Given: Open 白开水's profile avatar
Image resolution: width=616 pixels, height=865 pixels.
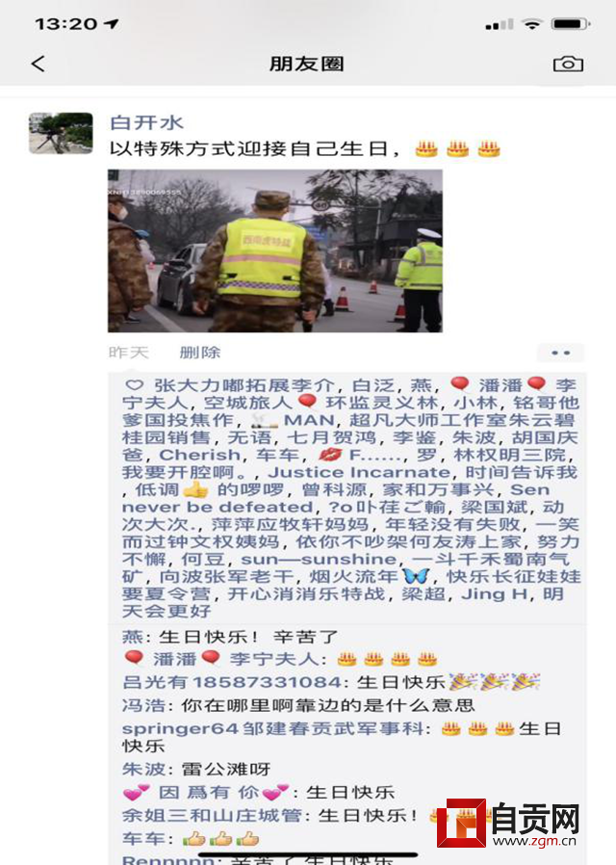Looking at the screenshot, I should coord(61,133).
